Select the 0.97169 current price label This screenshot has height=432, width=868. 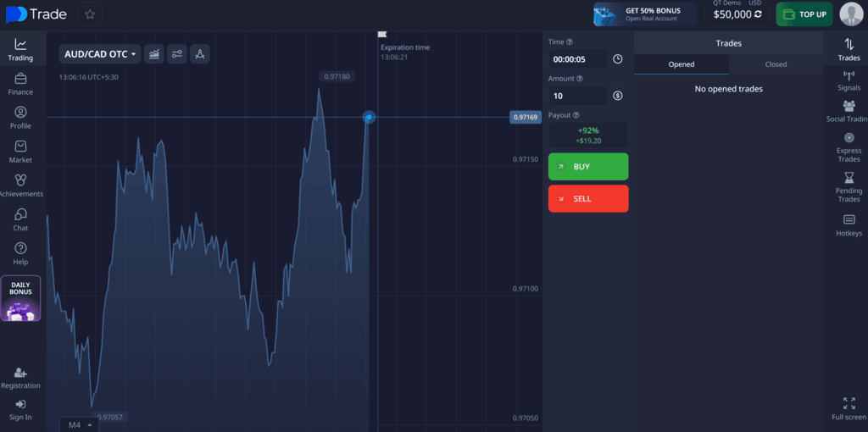tap(526, 117)
